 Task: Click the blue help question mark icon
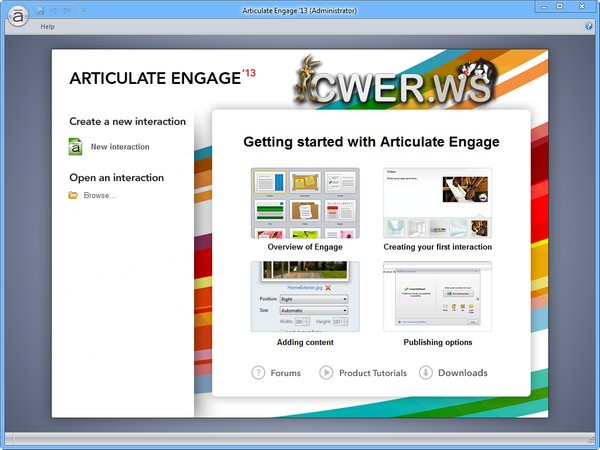pyautogui.click(x=589, y=26)
